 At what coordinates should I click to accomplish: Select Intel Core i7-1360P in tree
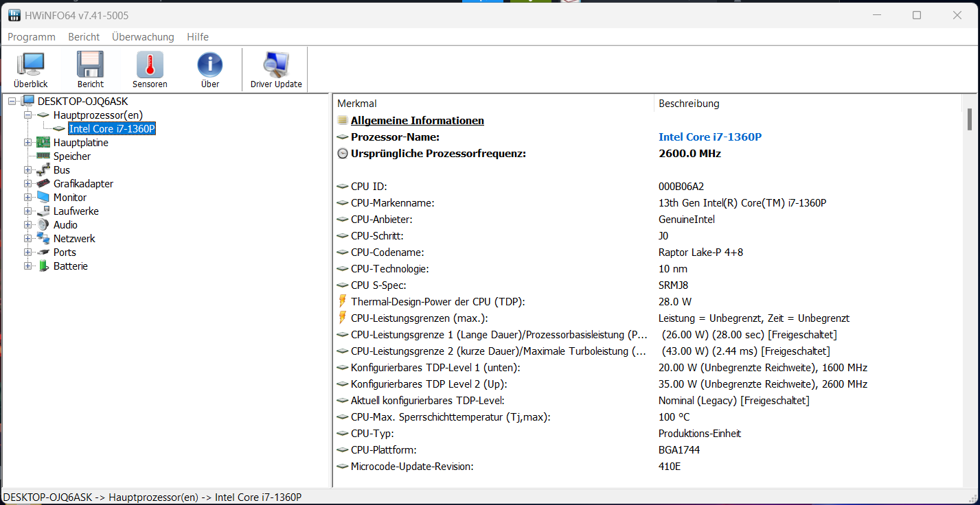(112, 129)
